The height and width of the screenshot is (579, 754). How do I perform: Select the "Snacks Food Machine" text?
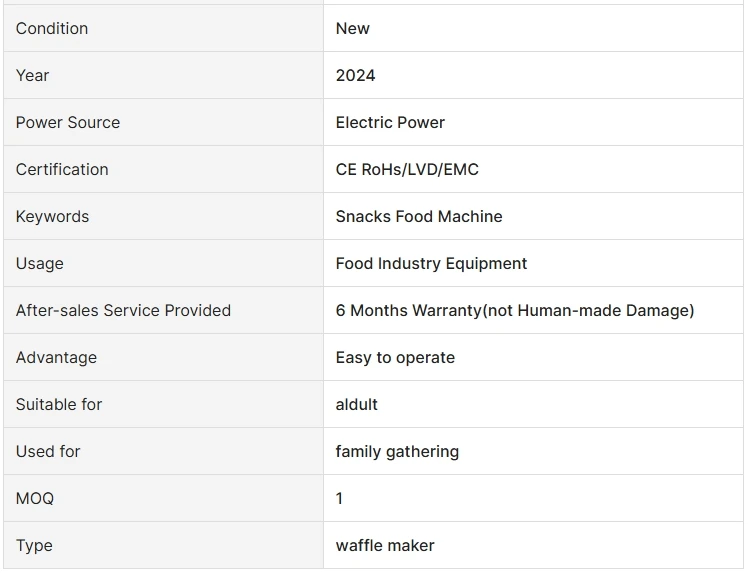click(x=419, y=216)
